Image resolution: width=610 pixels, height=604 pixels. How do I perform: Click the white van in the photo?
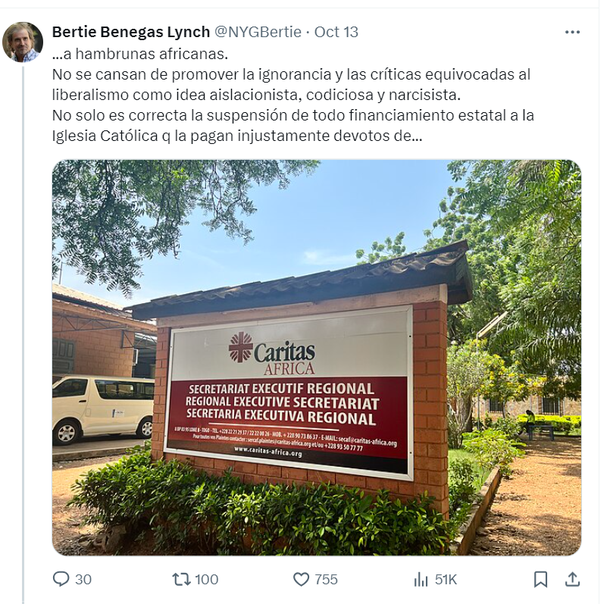click(x=103, y=409)
